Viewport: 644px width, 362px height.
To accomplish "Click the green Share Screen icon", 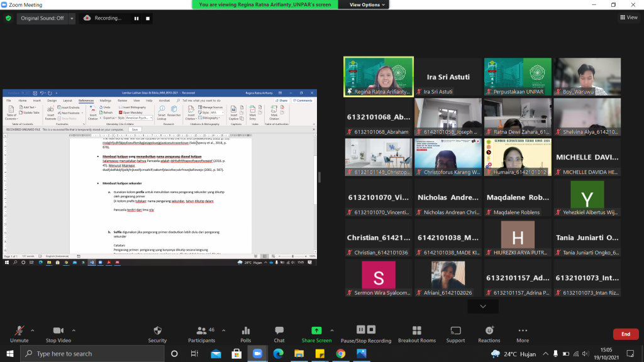I will pos(316,331).
